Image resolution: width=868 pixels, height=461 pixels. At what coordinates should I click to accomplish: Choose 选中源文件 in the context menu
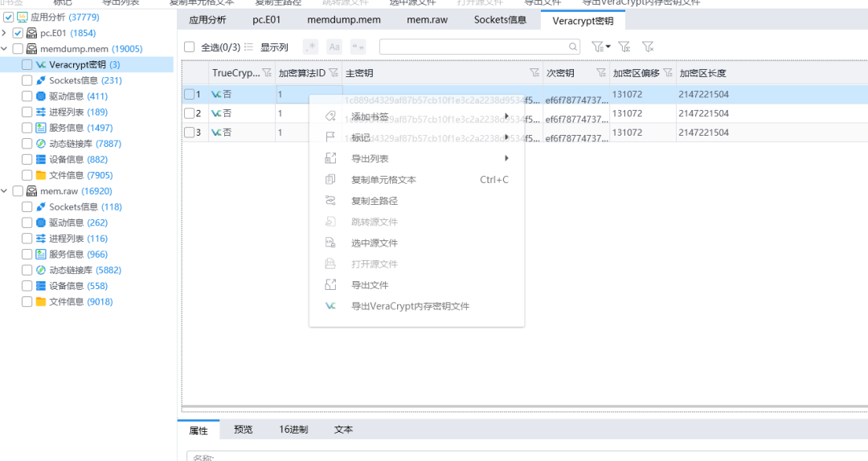tap(416, 243)
